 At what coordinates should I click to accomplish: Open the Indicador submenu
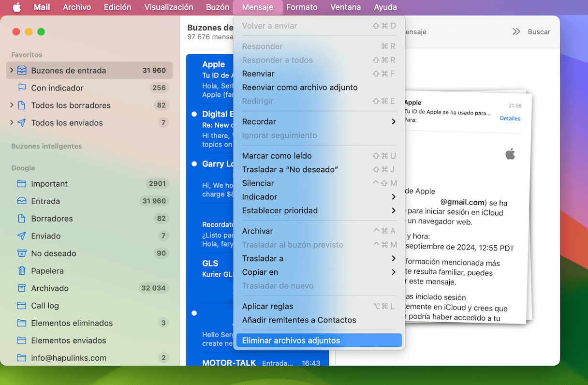tap(319, 197)
